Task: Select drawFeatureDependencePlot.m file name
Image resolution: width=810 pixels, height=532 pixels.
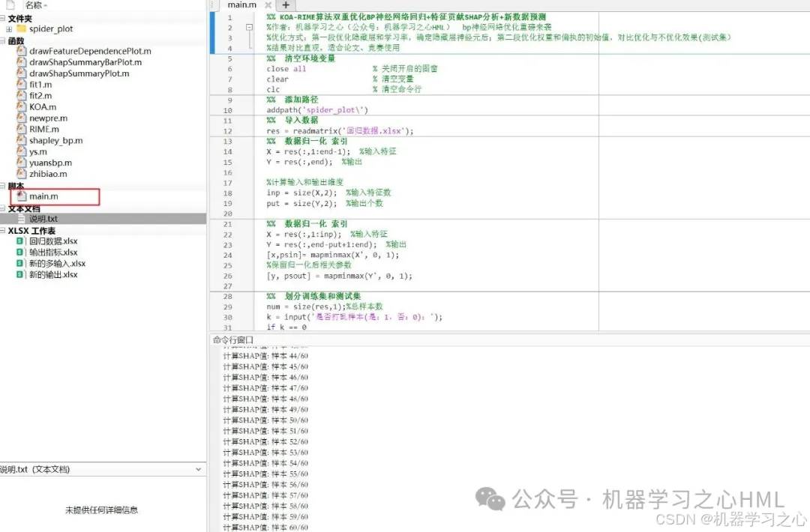Action: tap(91, 51)
